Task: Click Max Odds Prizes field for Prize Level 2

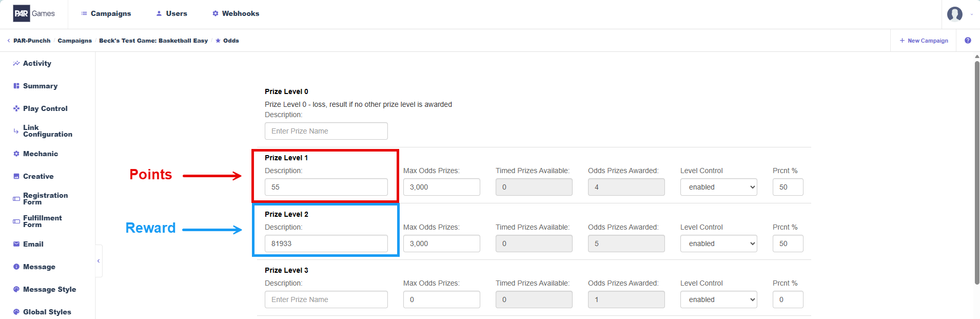Action: (x=442, y=243)
